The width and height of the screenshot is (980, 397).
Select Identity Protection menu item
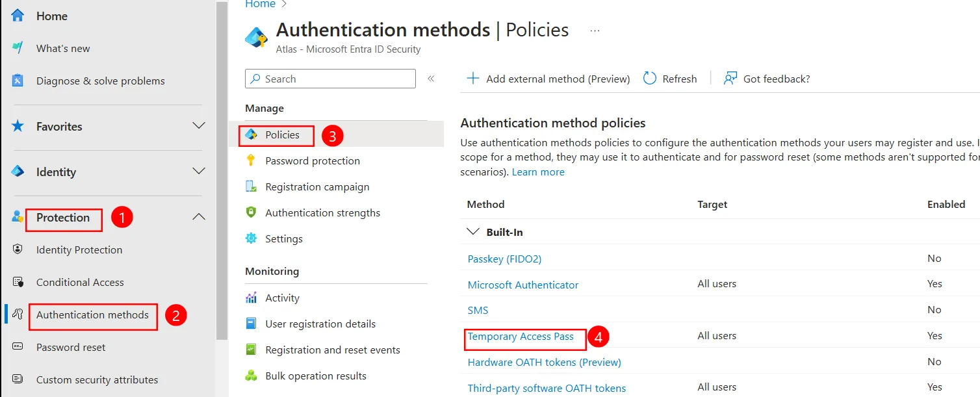pyautogui.click(x=79, y=250)
